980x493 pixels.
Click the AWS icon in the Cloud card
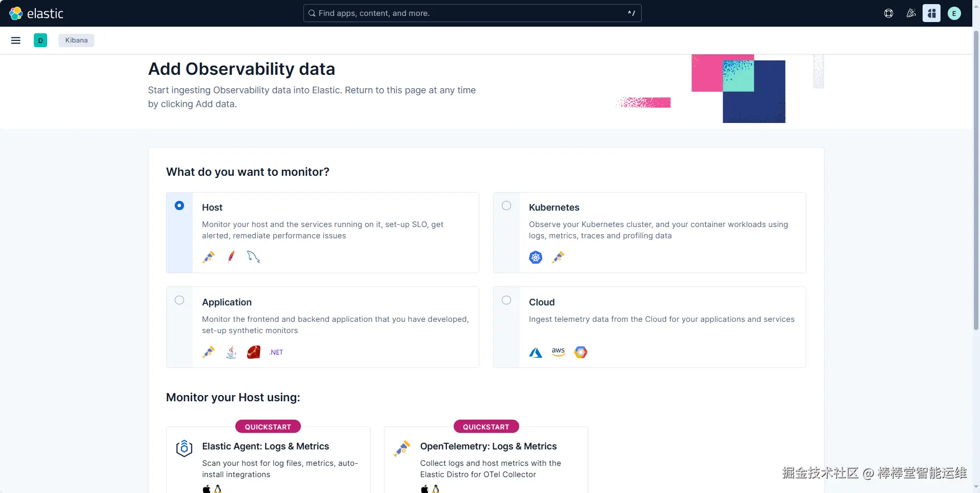(558, 352)
